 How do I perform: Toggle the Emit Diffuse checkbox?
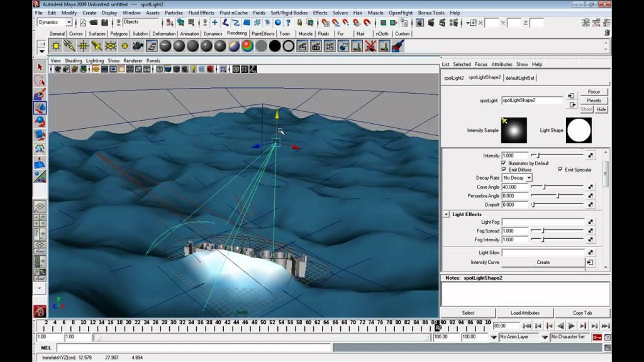(x=504, y=170)
